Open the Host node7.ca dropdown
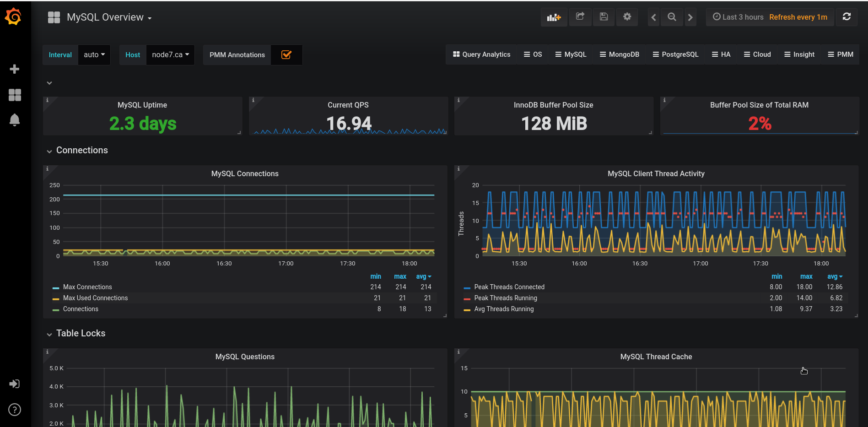This screenshot has width=868, height=427. point(170,54)
